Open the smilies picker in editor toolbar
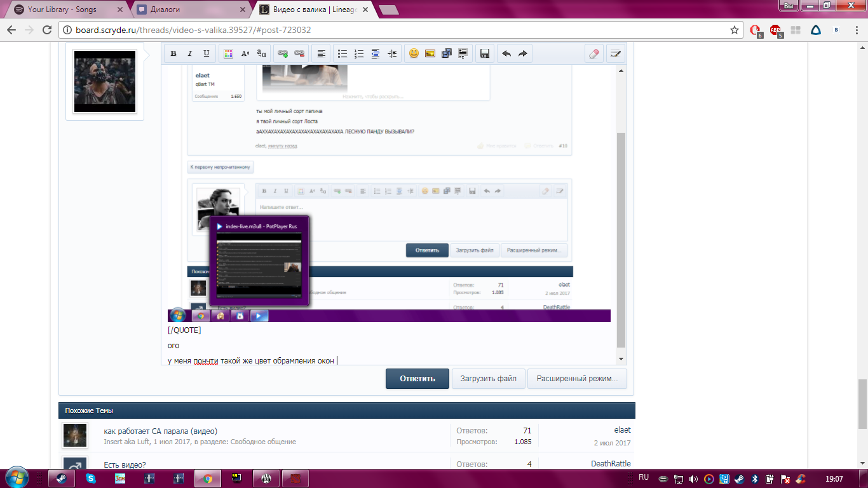Screen dimensions: 868x488 (414, 54)
